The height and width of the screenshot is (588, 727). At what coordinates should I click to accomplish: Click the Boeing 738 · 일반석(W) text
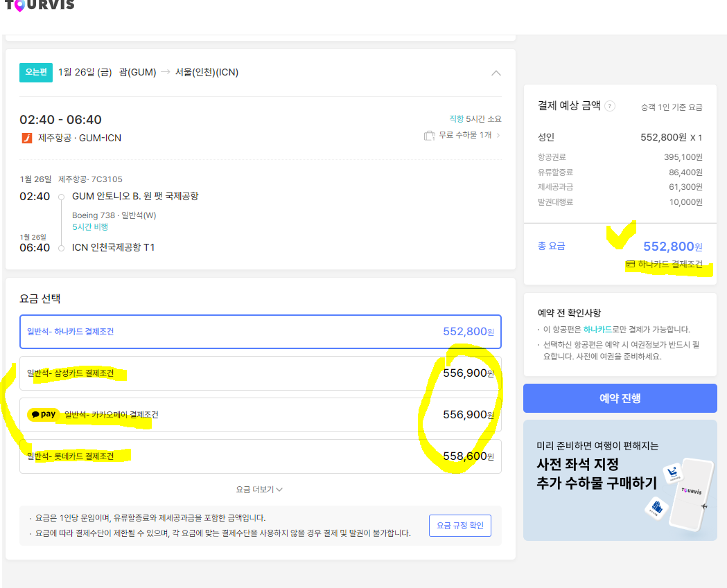tap(114, 215)
